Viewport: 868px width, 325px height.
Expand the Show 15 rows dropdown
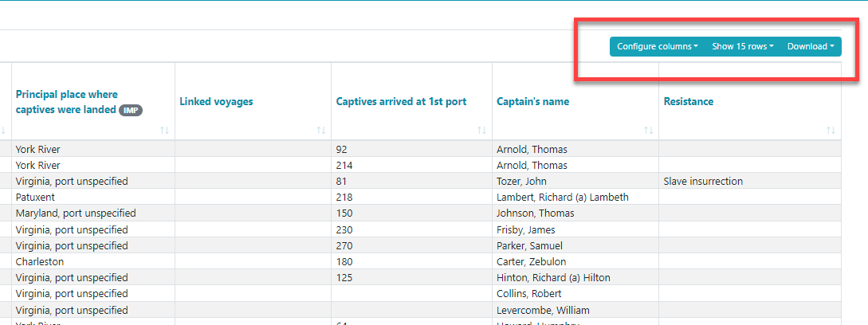pyautogui.click(x=742, y=46)
